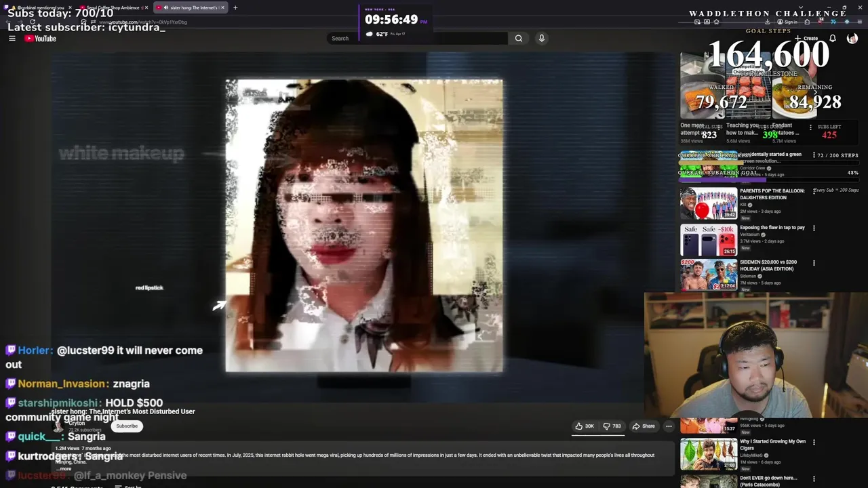This screenshot has height=488, width=868.
Task: Select the 'sister hong' YouTube tab
Action: tap(189, 7)
